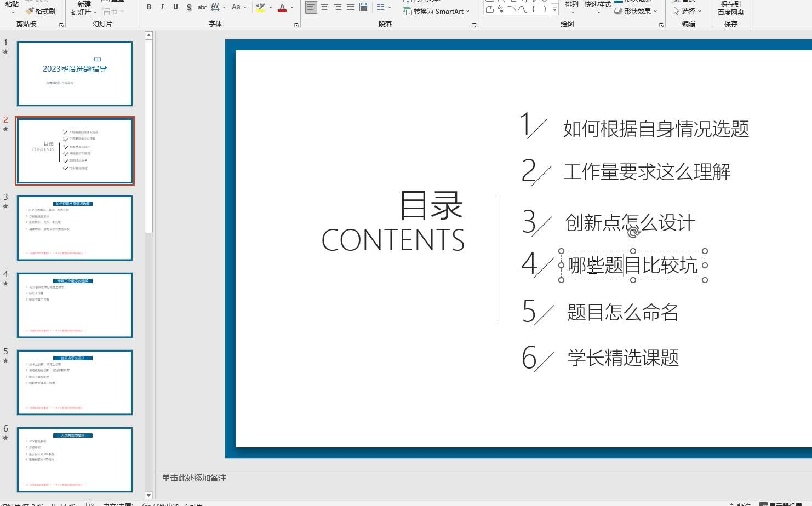Apply the red font color
This screenshot has width=812, height=506.
point(282,7)
